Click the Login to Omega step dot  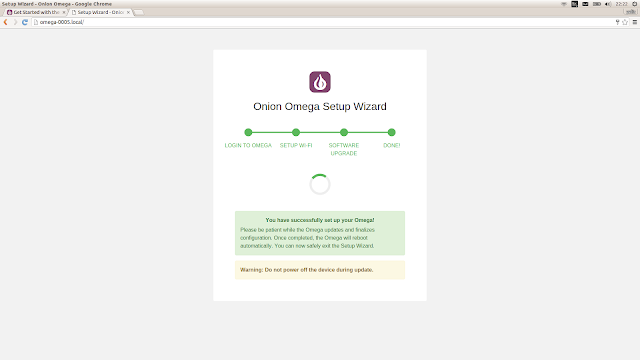click(248, 132)
